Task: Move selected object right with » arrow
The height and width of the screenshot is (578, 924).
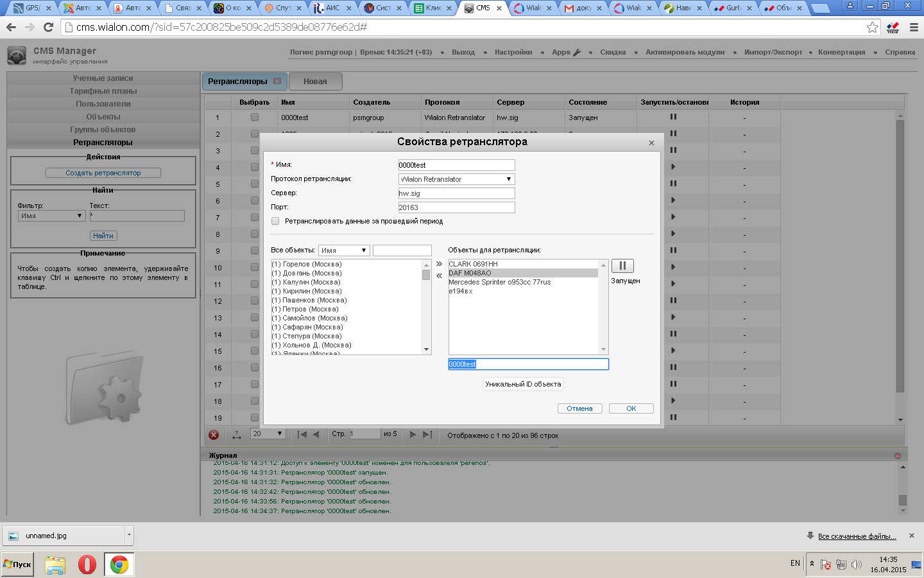Action: [440, 264]
